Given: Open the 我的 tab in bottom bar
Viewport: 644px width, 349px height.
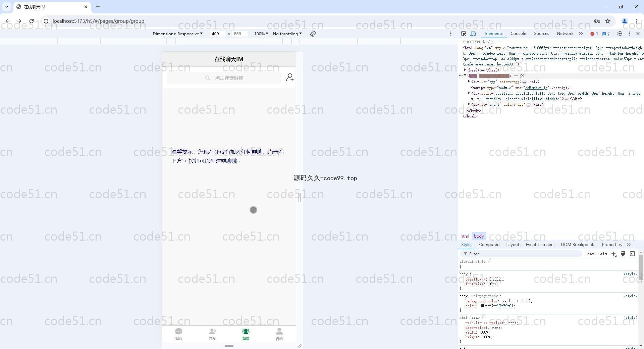Looking at the screenshot, I should point(279,334).
